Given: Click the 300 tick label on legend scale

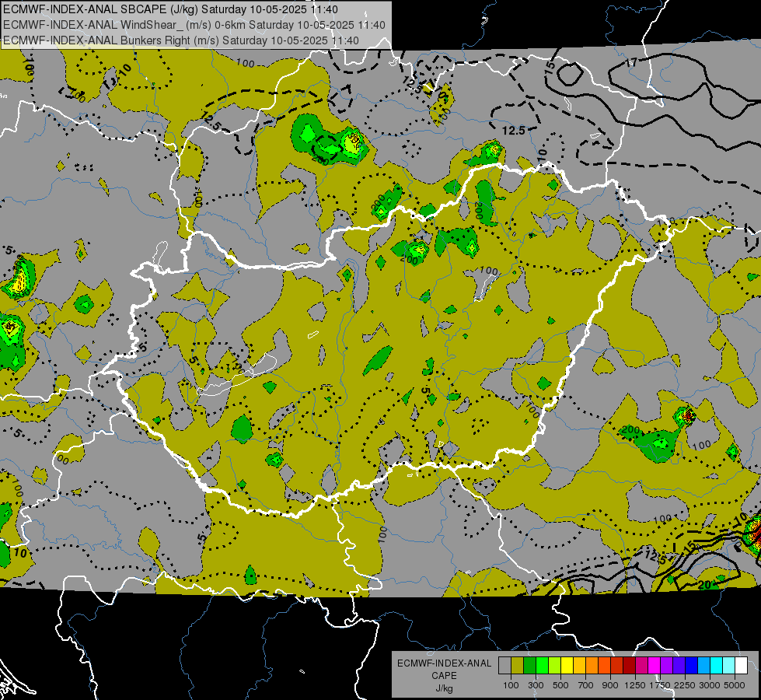Looking at the screenshot, I should click(x=536, y=685).
